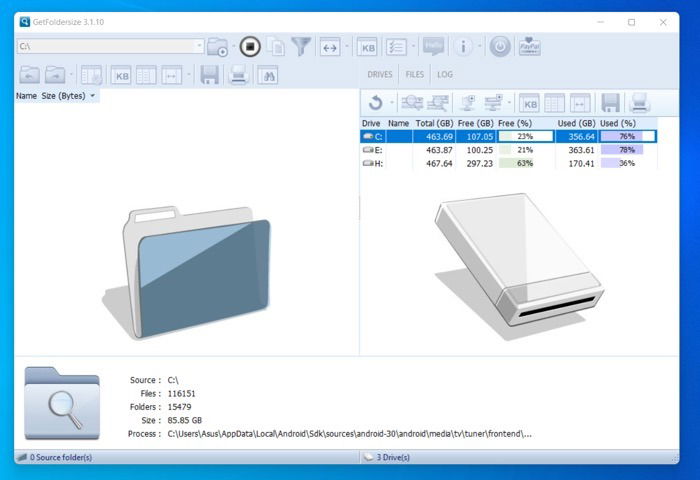Screen dimensions: 700x480
Task: Click the info icon in top toolbar
Action: (463, 46)
